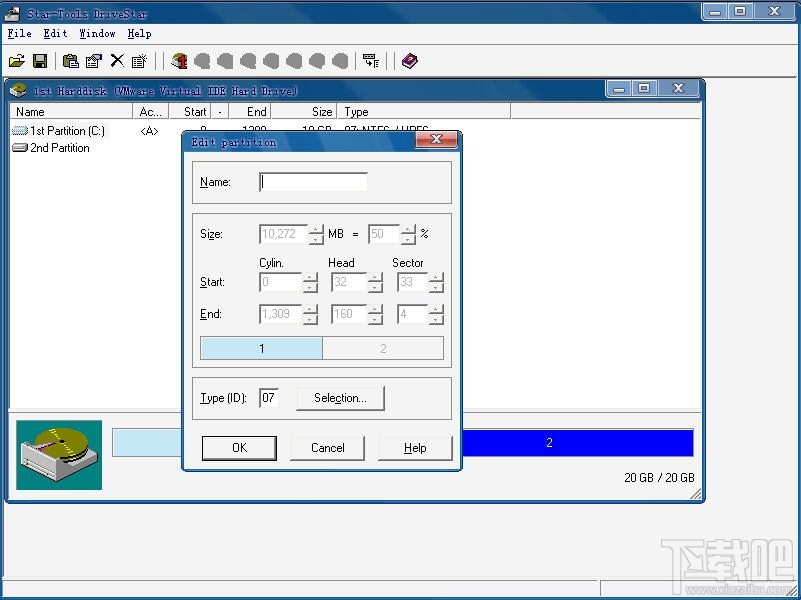Click the Help button in dialog
801x600 pixels.
coord(415,448)
